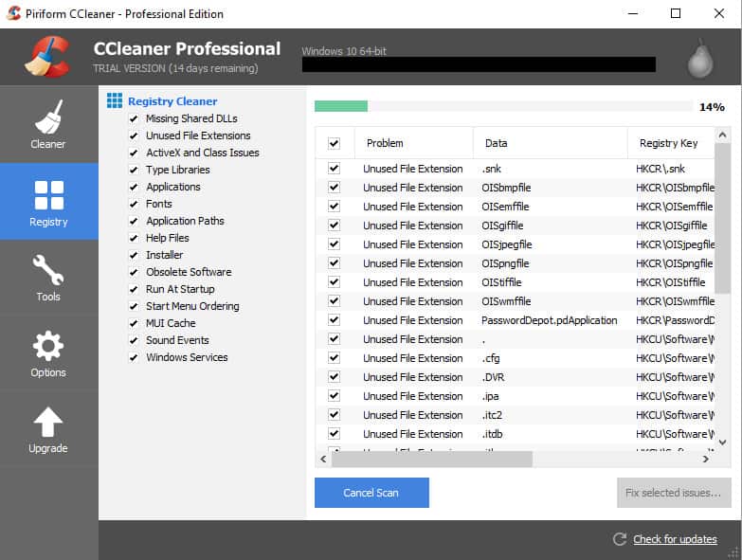
Task: Select the OISemffile data cell
Action: click(x=505, y=207)
